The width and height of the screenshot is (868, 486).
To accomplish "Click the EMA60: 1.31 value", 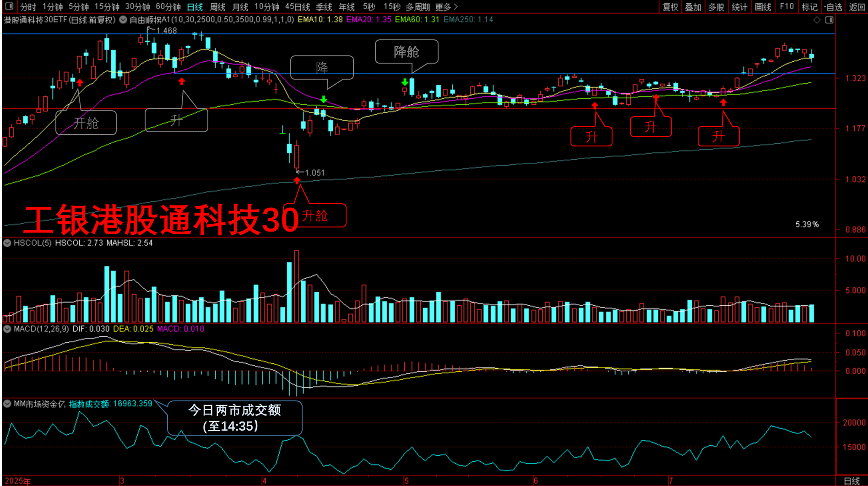I will [417, 20].
